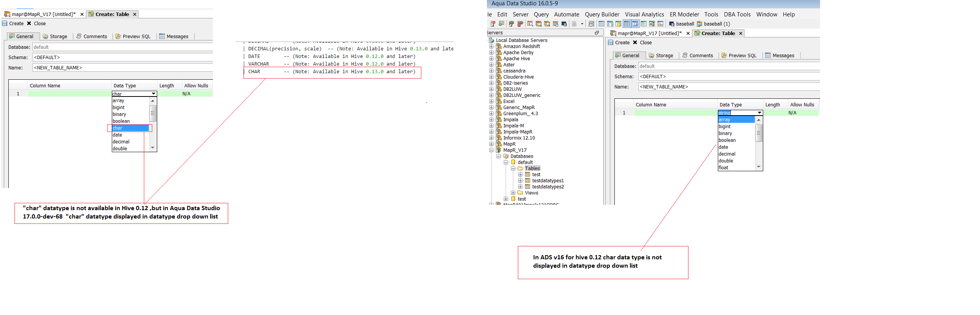Screen dimensions: 980x315
Task: Click the cassandra server icon in tree
Action: pyautogui.click(x=499, y=71)
